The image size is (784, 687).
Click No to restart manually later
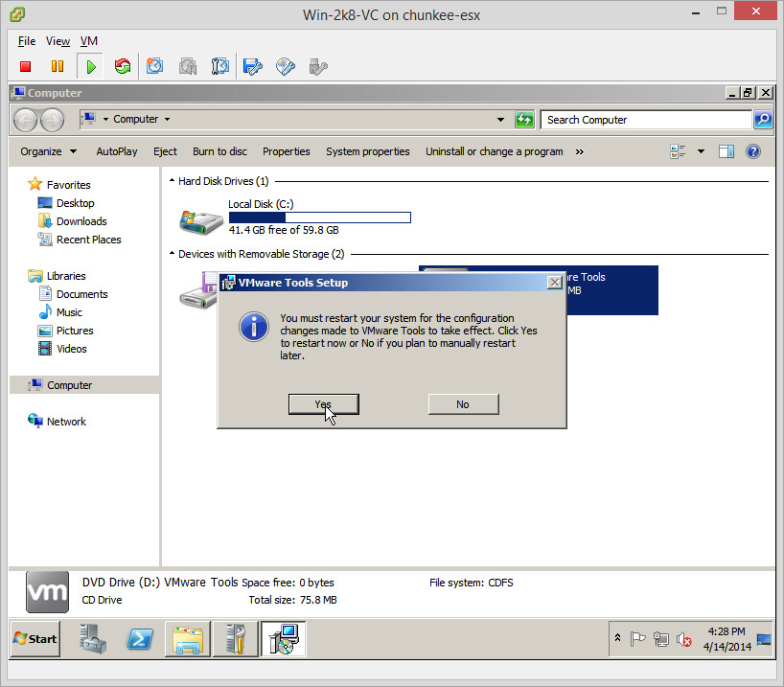coord(463,404)
